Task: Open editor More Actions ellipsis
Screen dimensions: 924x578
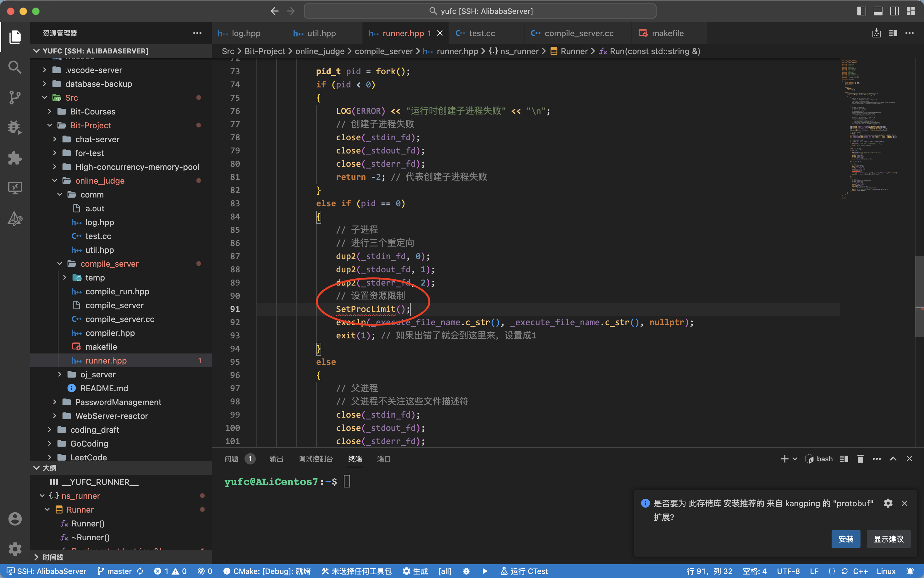Action: 910,33
